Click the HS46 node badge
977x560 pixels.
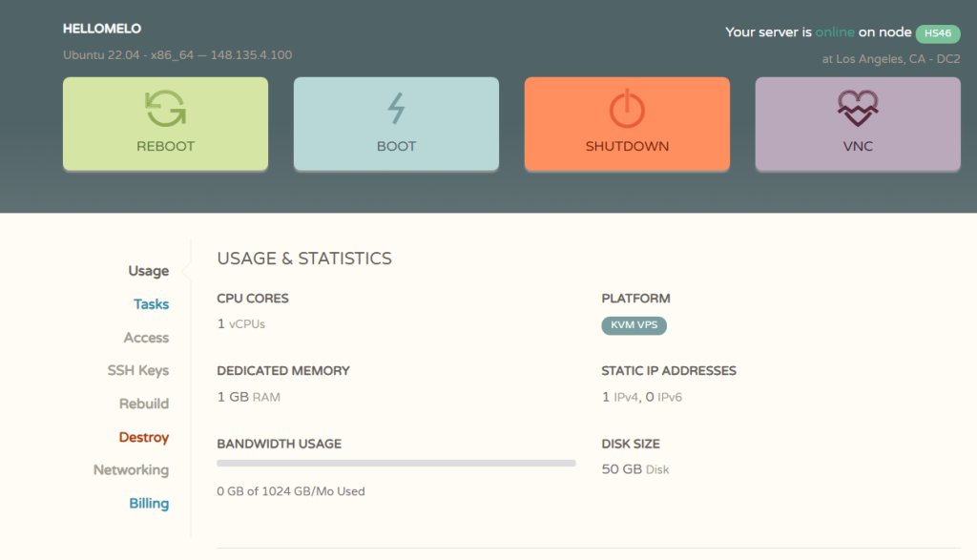click(937, 33)
